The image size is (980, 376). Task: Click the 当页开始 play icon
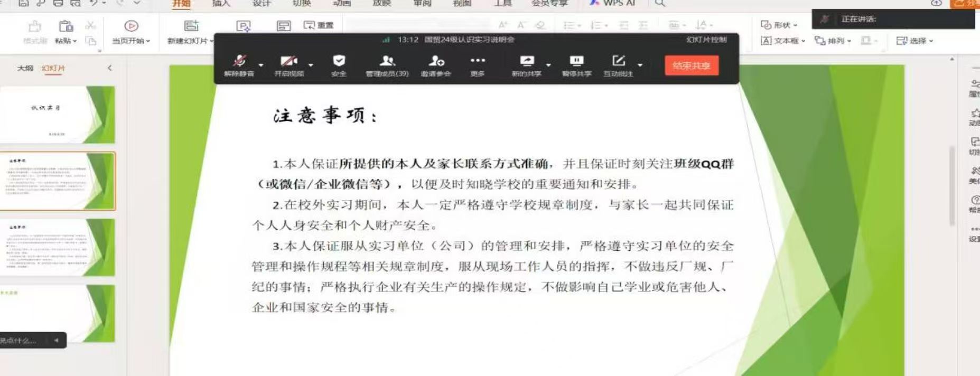pos(131,26)
